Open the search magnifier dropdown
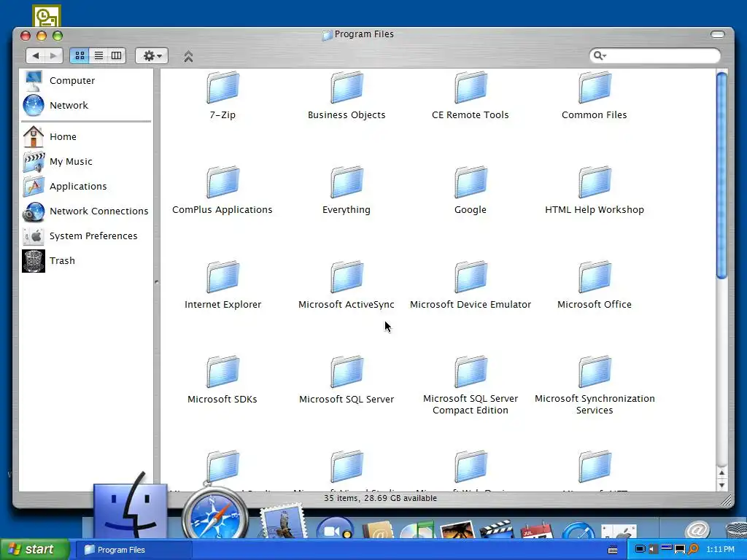Screen dimensions: 747x560 tap(600, 55)
